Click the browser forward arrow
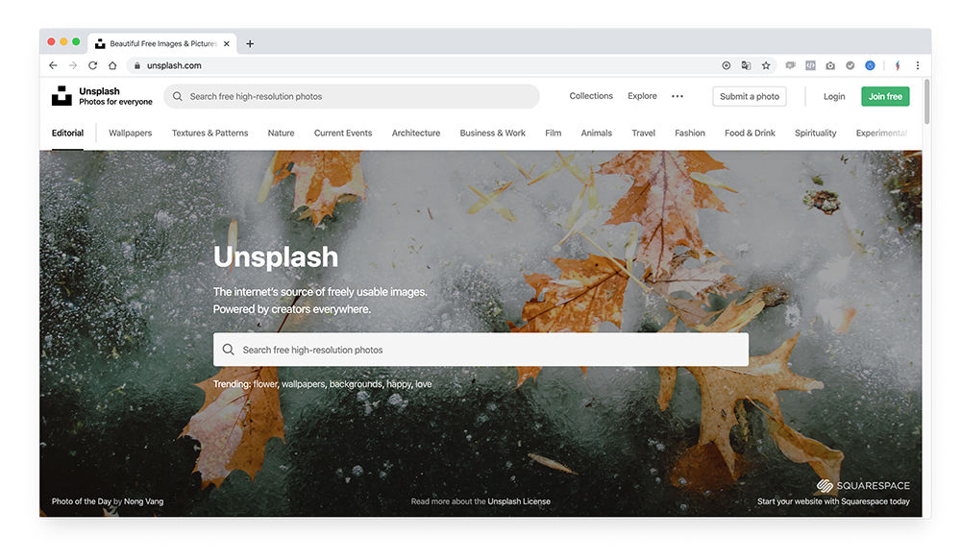Viewport: 961px width, 560px height. pyautogui.click(x=73, y=65)
